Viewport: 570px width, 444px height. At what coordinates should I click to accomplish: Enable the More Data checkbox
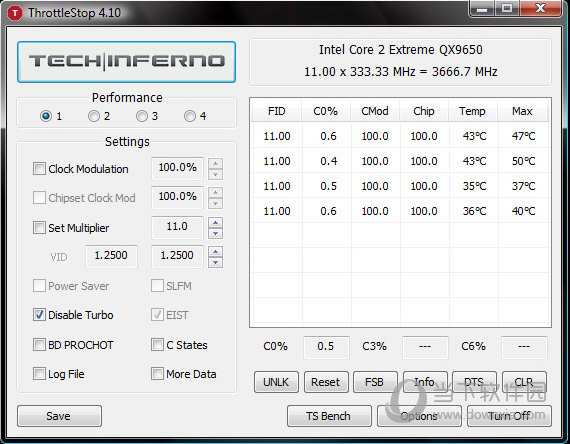click(x=157, y=373)
